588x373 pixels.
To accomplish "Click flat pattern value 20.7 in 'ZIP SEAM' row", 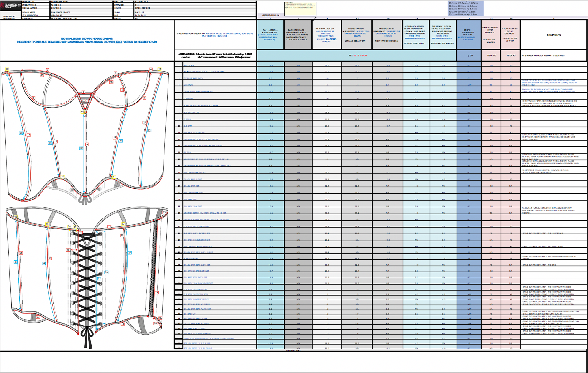I will click(x=270, y=152).
